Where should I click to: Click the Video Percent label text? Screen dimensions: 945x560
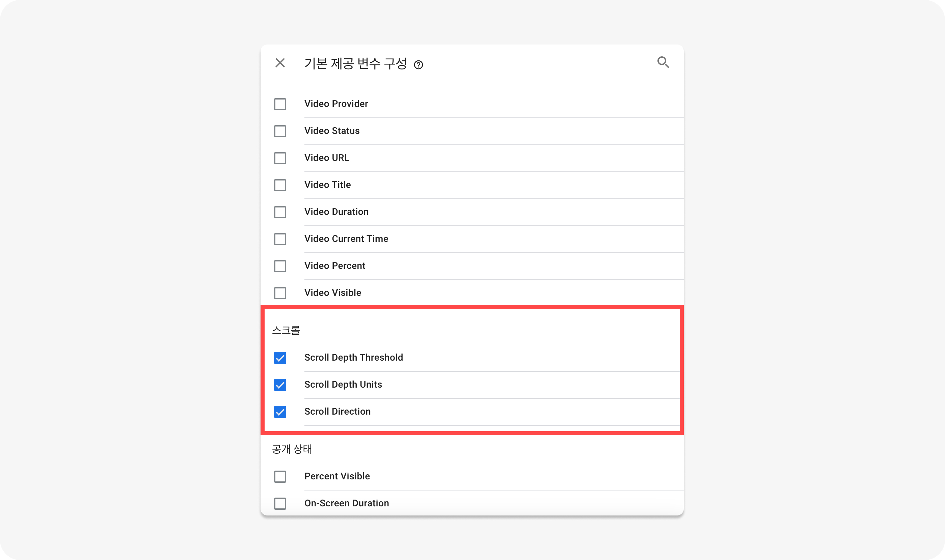(334, 265)
